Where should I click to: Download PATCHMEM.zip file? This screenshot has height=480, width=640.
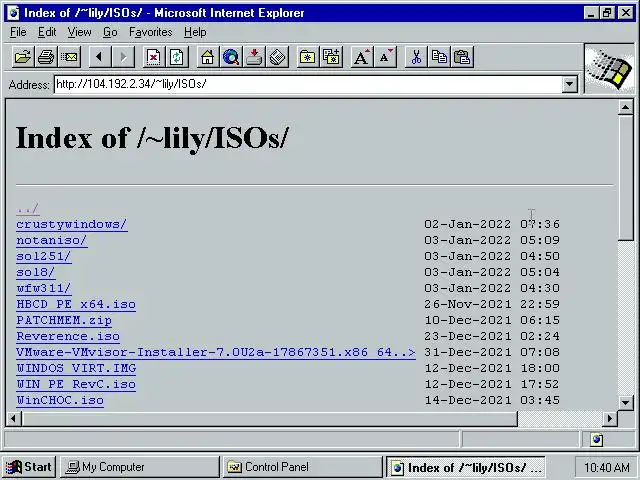click(x=64, y=320)
